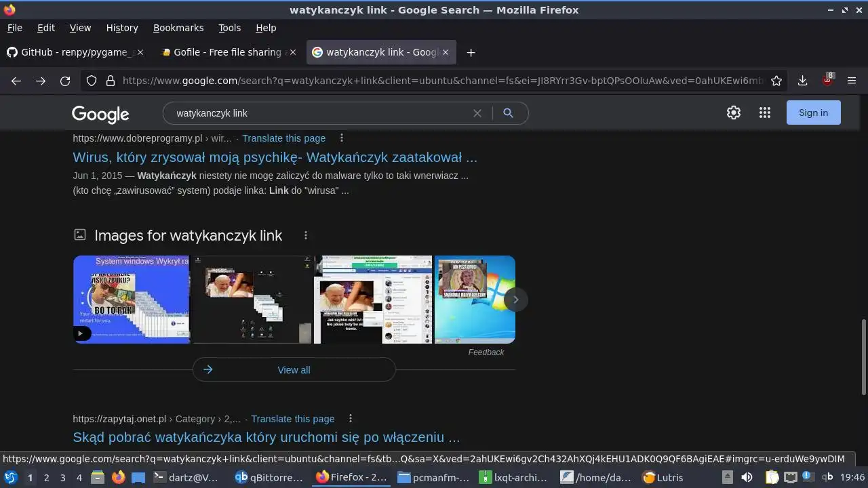
Task: Open the Bookmarks menu
Action: pyautogui.click(x=178, y=28)
